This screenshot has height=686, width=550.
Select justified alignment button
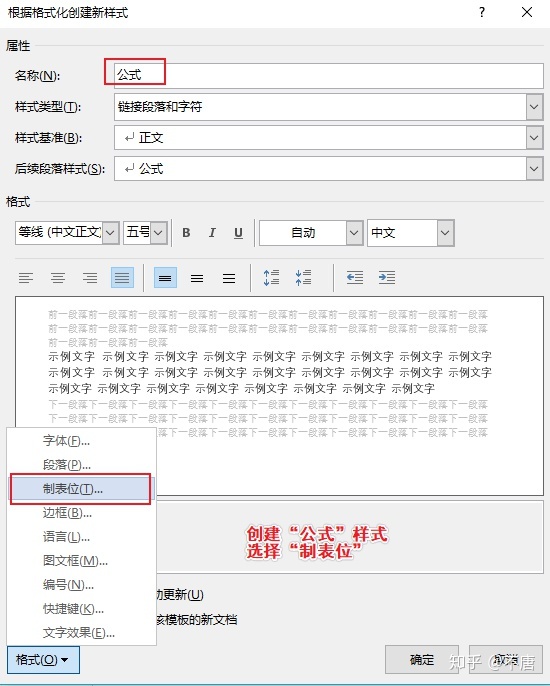tap(122, 278)
